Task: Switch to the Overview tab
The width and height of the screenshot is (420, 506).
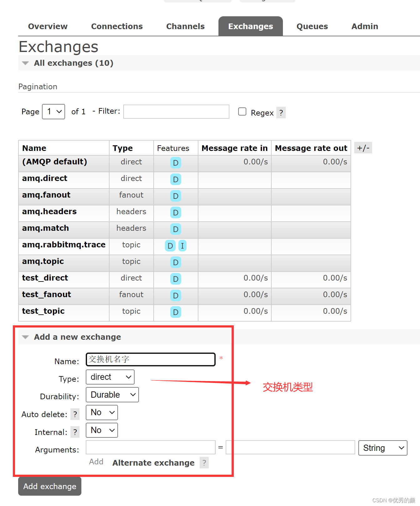Action: pyautogui.click(x=48, y=26)
